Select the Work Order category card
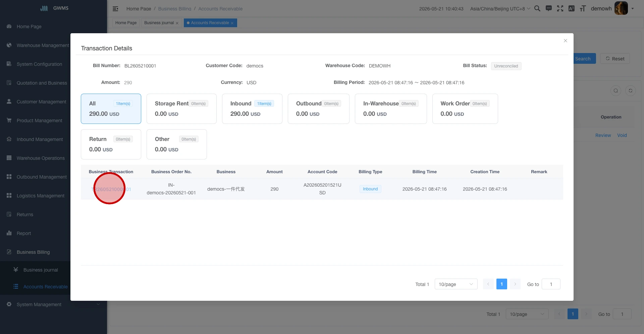 point(465,109)
